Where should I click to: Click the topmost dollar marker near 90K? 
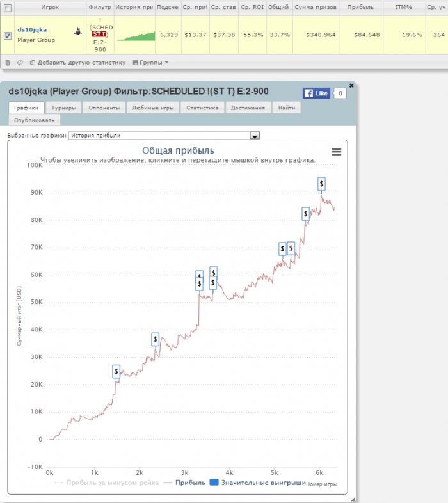tap(321, 184)
